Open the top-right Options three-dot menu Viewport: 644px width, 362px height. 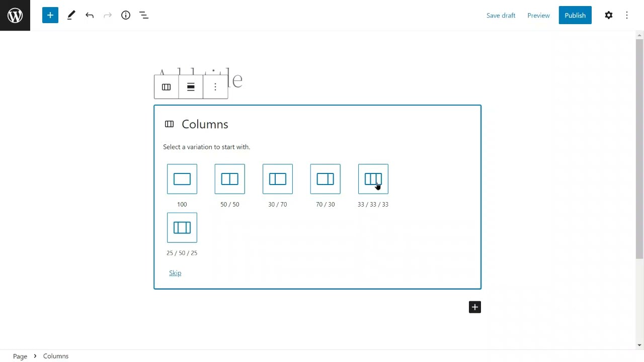[x=627, y=15]
